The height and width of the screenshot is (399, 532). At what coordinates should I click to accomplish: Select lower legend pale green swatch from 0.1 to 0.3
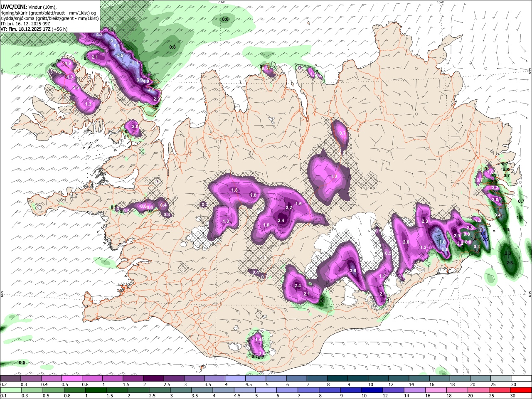(x=10, y=390)
